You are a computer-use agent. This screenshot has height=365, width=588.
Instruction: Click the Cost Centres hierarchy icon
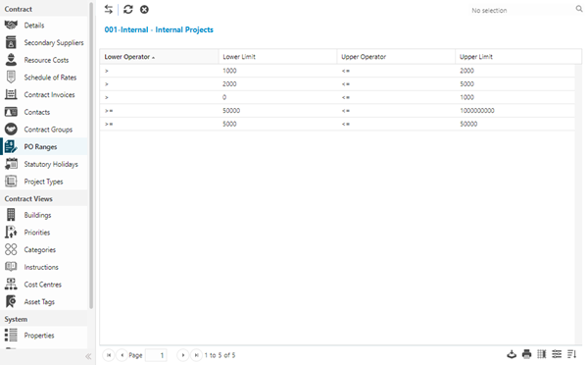[x=11, y=284]
